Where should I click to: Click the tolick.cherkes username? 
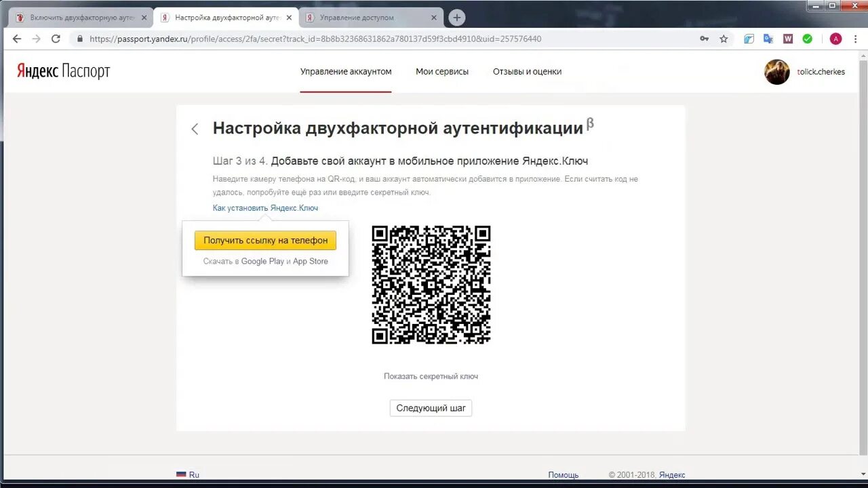coord(821,72)
